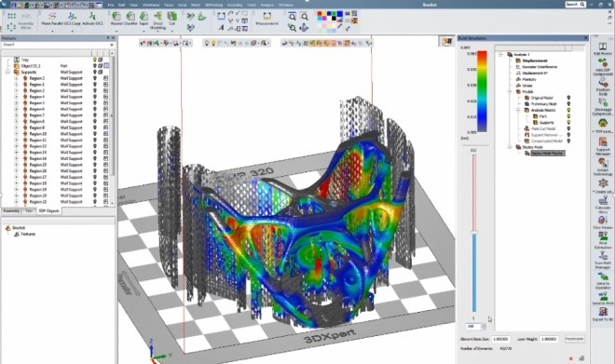Image resolution: width=615 pixels, height=364 pixels.
Task: Open the Support Manager tool
Action: tap(603, 145)
